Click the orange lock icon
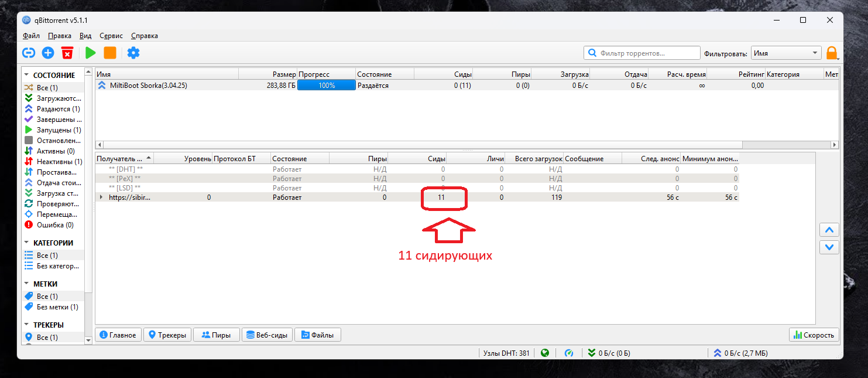 pos(831,53)
